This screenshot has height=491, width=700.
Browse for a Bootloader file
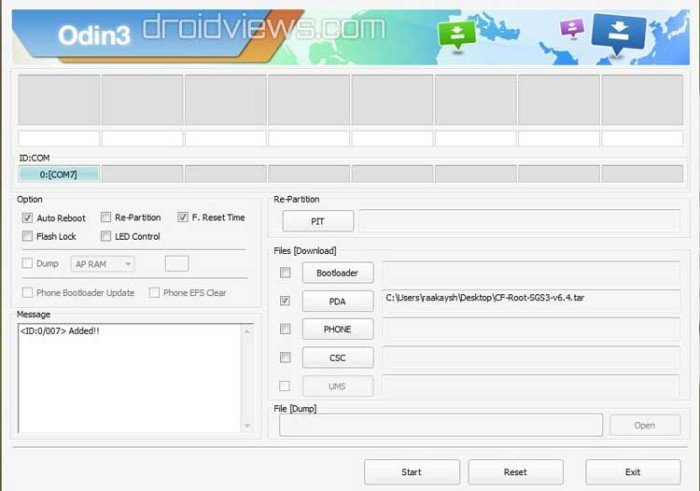click(338, 273)
